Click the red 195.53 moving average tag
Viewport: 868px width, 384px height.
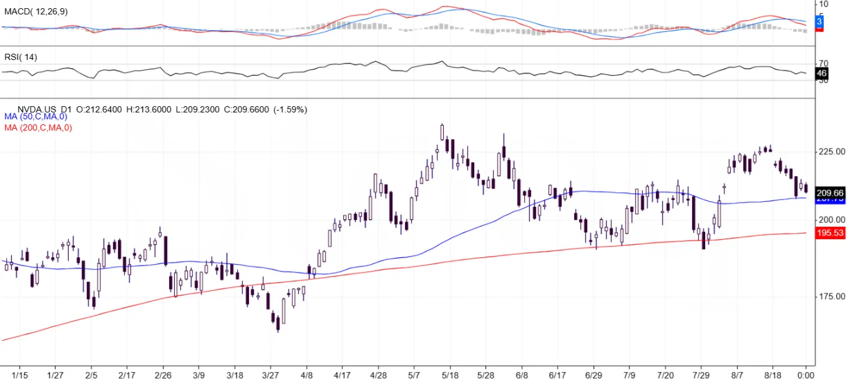pyautogui.click(x=831, y=233)
